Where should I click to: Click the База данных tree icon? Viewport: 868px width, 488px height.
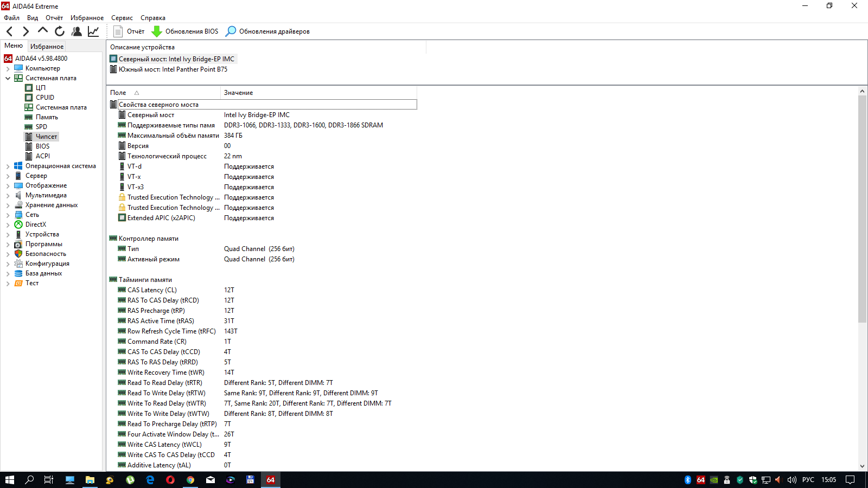coord(18,273)
